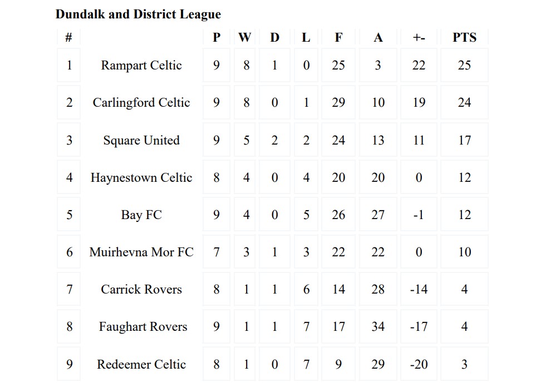Screen dimensions: 555x392
Task: Open the Haynestown Celtic row name
Action: [x=141, y=177]
